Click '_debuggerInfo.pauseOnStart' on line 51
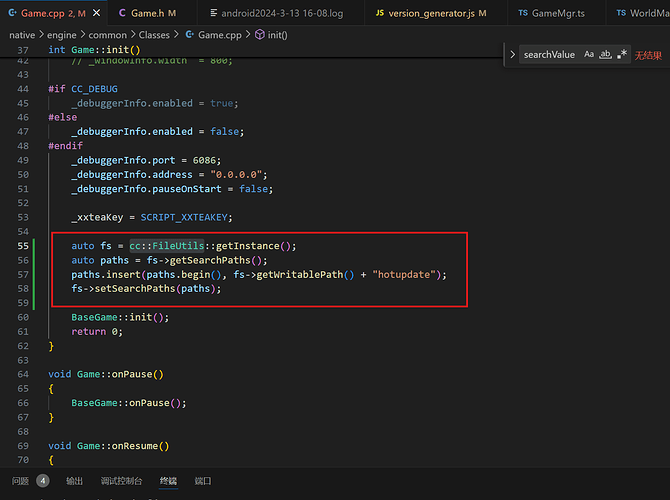 (147, 189)
